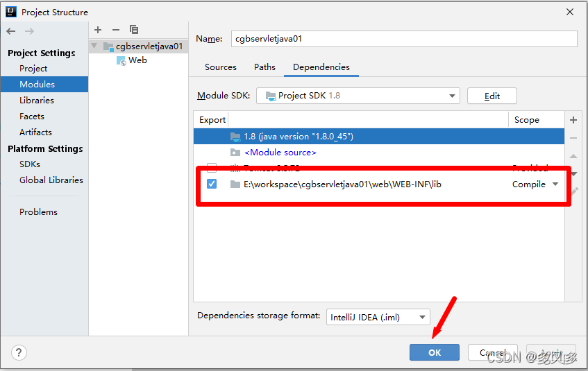Open the Compile scope dropdown

point(535,184)
